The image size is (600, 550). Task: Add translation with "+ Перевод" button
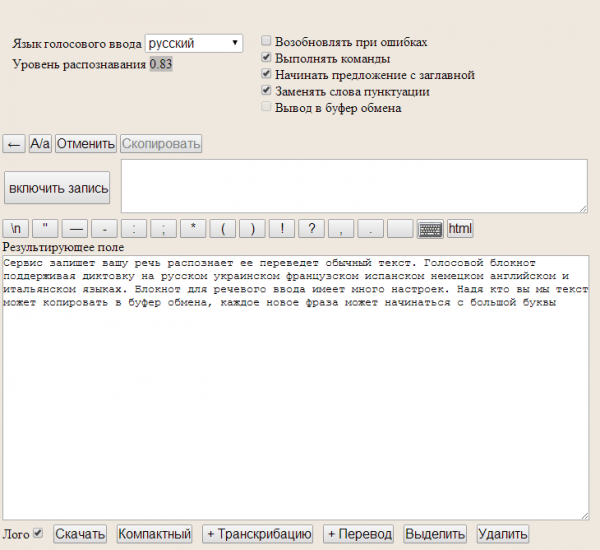(358, 534)
